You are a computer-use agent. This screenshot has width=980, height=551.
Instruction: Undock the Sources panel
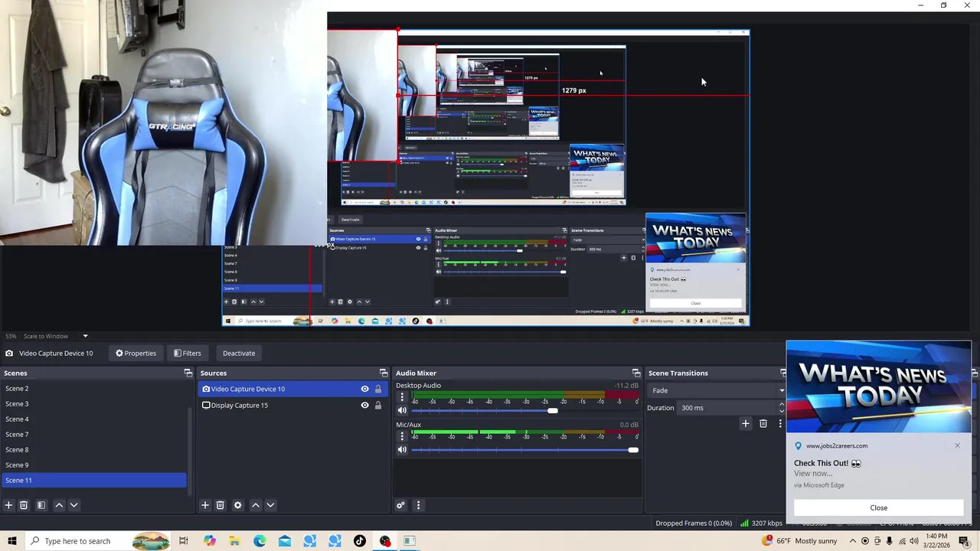pos(384,373)
